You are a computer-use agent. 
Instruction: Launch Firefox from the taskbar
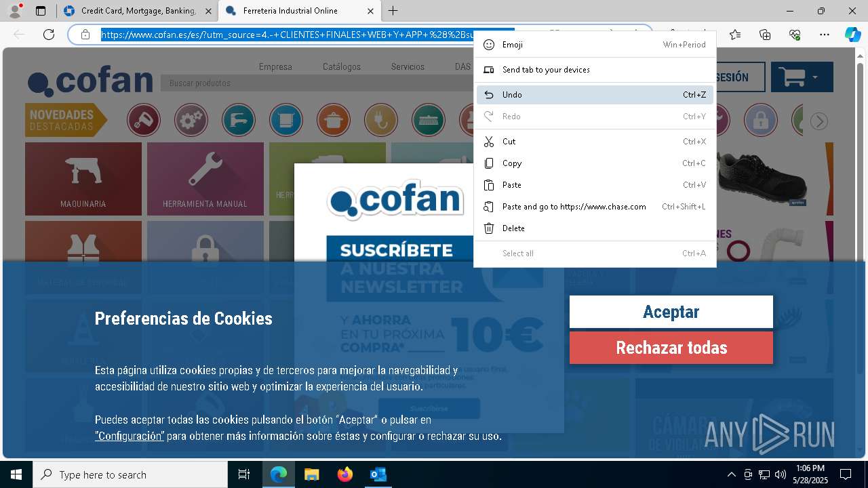[344, 474]
